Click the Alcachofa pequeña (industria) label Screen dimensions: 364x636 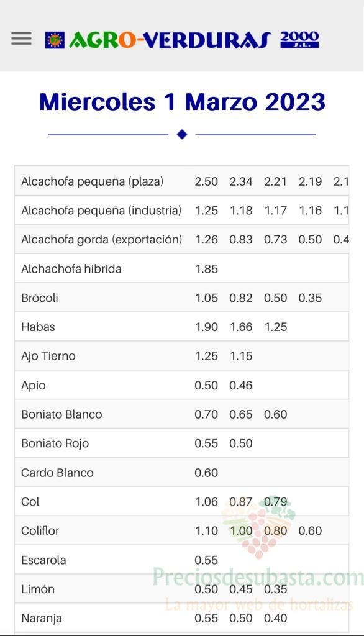tap(101, 211)
